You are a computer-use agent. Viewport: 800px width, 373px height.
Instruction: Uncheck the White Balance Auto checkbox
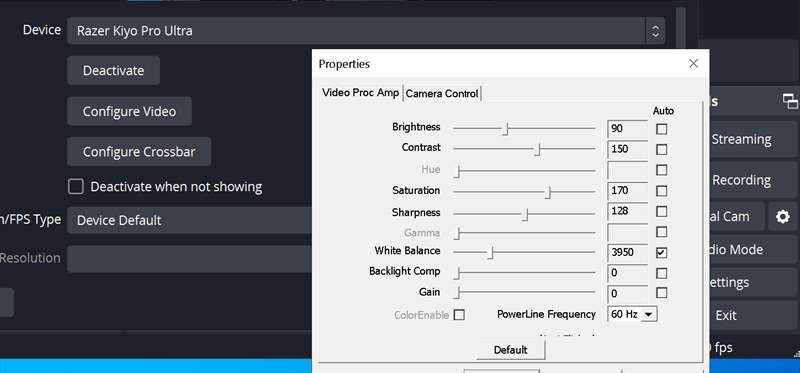[661, 253]
